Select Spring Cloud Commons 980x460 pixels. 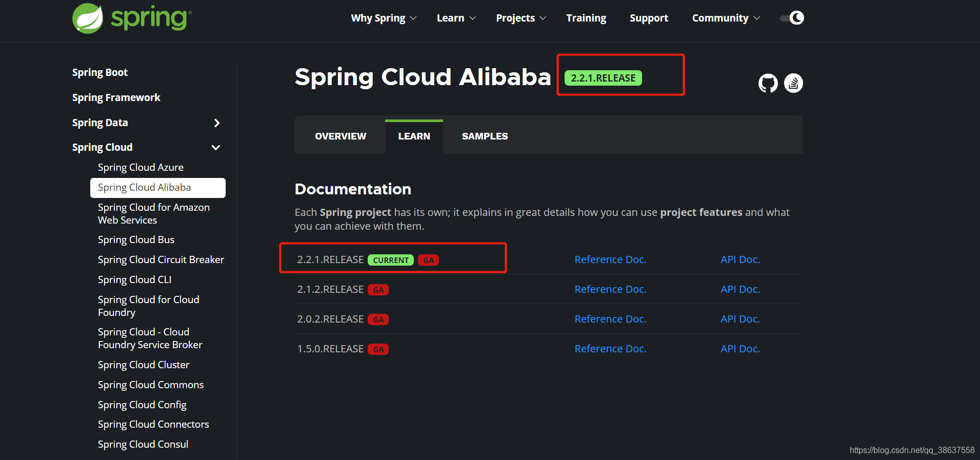pos(151,385)
